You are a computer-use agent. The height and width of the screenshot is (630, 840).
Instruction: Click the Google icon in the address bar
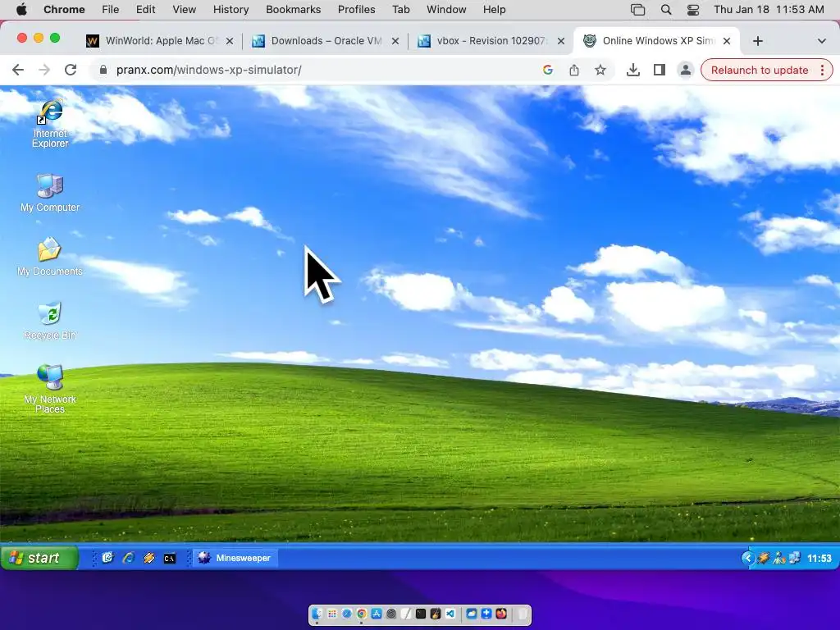547,70
